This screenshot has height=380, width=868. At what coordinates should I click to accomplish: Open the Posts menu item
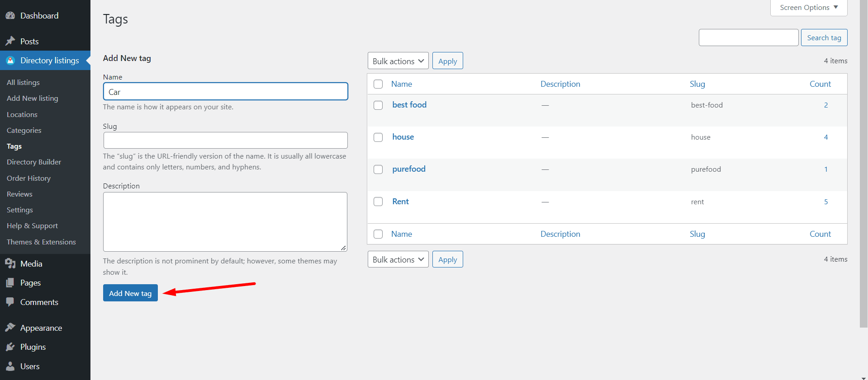pyautogui.click(x=29, y=42)
